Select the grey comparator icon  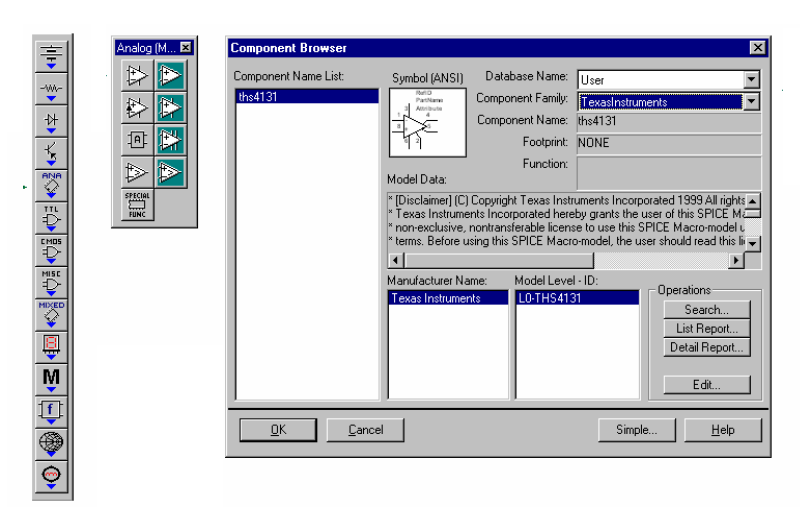click(x=137, y=172)
